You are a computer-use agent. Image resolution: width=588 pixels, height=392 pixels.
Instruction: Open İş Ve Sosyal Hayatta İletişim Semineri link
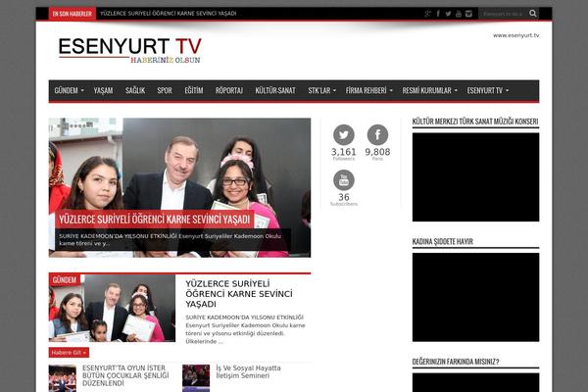click(248, 371)
